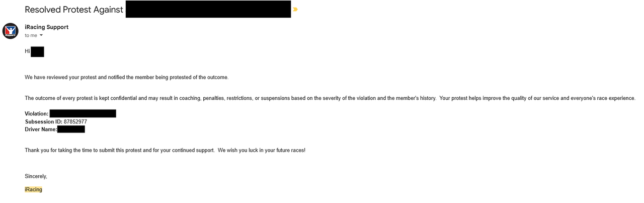Click the Subsession ID number 87852977
This screenshot has height=203, width=644.
point(75,121)
